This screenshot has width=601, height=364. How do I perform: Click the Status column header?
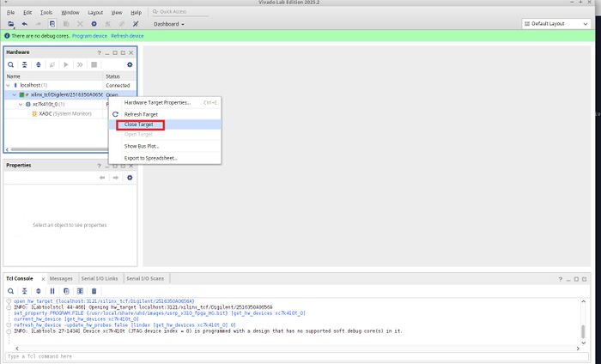(120, 76)
